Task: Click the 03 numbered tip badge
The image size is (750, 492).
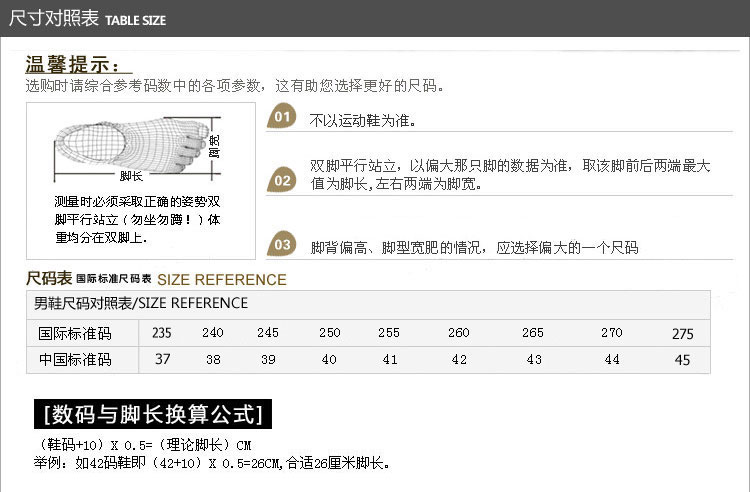Action: [282, 244]
